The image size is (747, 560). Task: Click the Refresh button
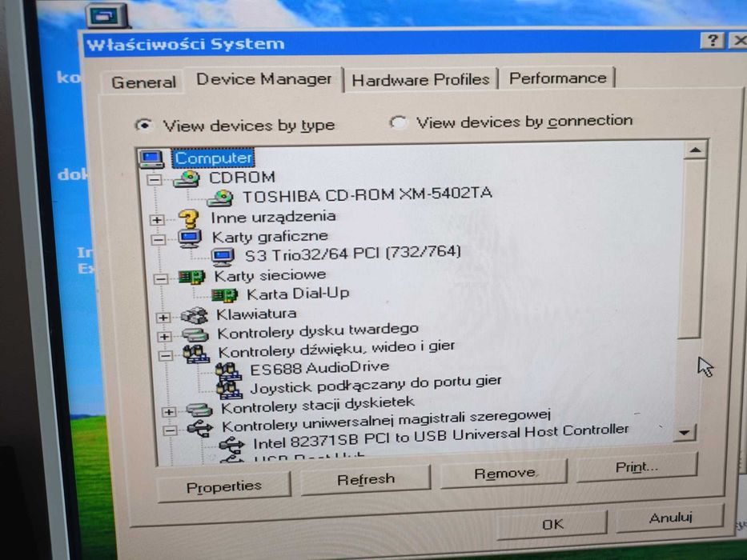point(366,479)
